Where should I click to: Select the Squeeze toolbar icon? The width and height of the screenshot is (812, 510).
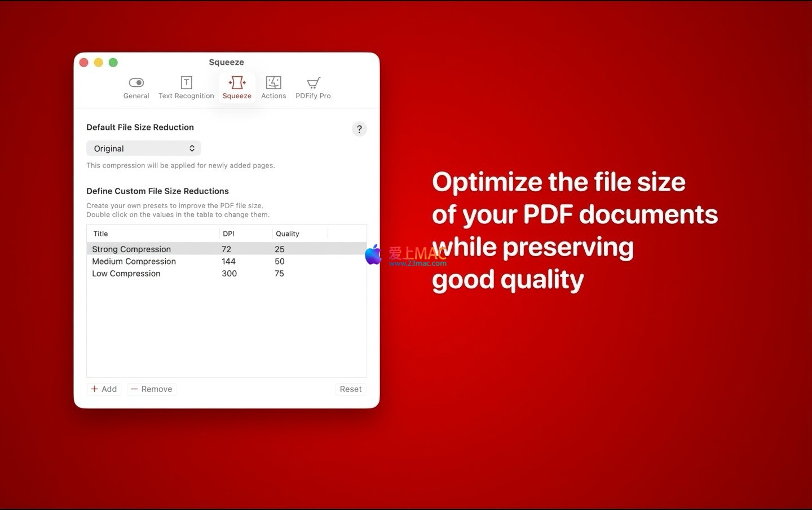pyautogui.click(x=237, y=88)
